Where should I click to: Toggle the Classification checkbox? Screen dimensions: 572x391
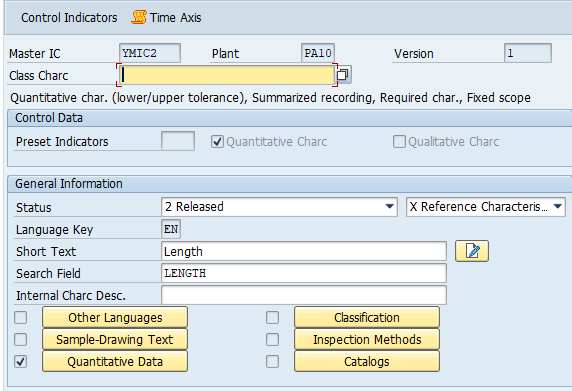pyautogui.click(x=272, y=317)
